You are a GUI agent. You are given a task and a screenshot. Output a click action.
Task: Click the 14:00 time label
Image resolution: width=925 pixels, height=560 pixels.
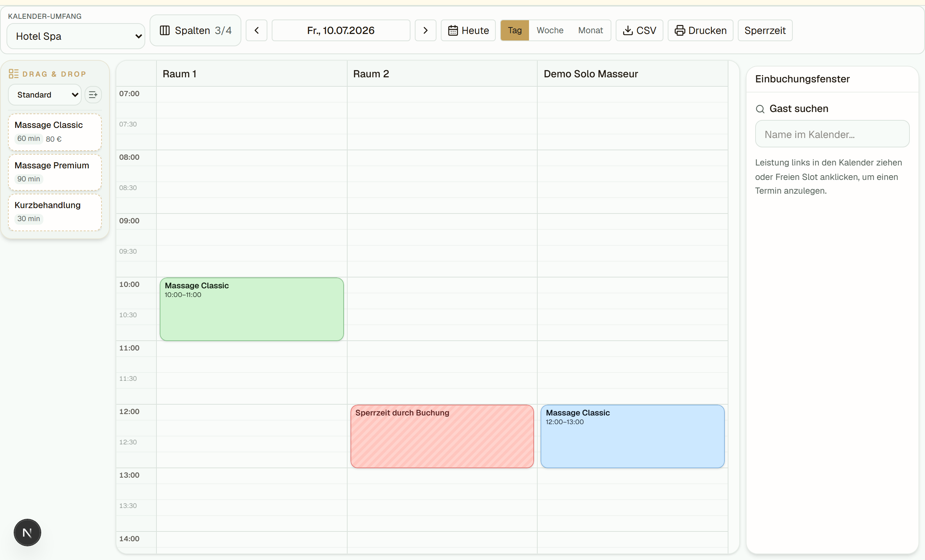129,539
